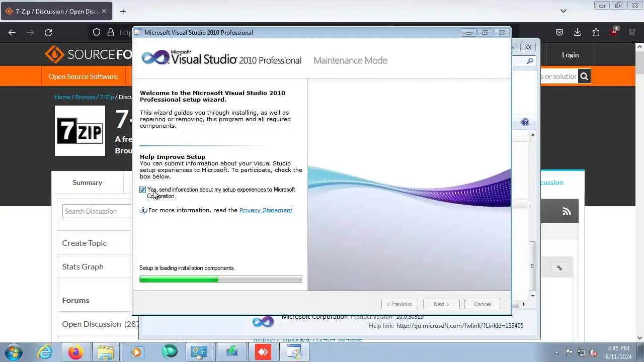Open the Firefox hamburger menu
Viewport: 644px width, 362px height.
pos(632,32)
